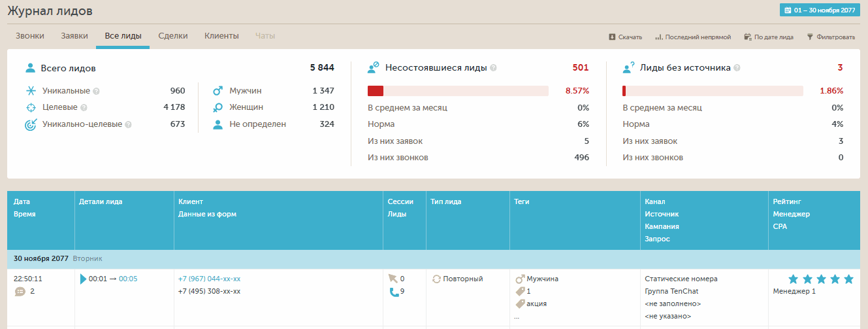Click the 30 ноября 2077 date row
Image resolution: width=868 pixels, height=329 pixels.
(434, 259)
